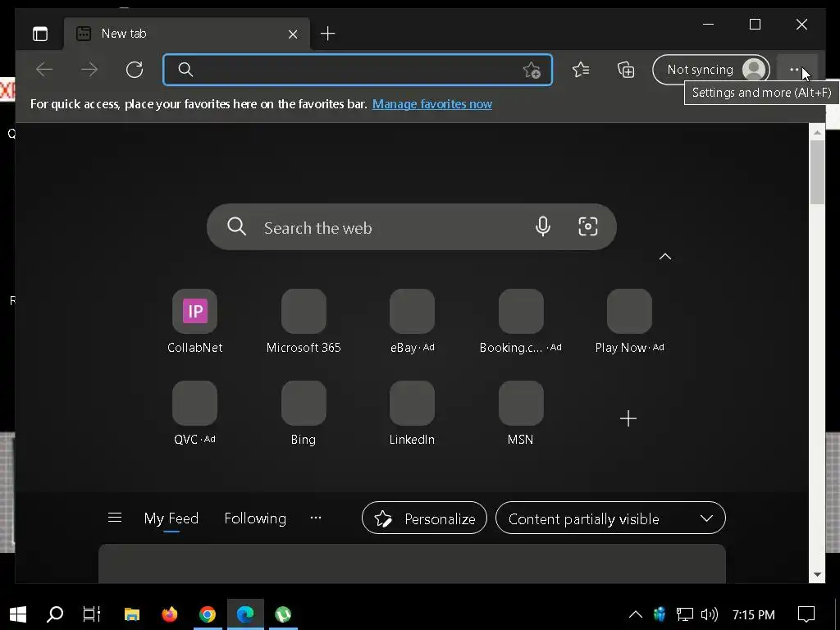Open the network tray icon
The width and height of the screenshot is (840, 630).
coord(685,614)
